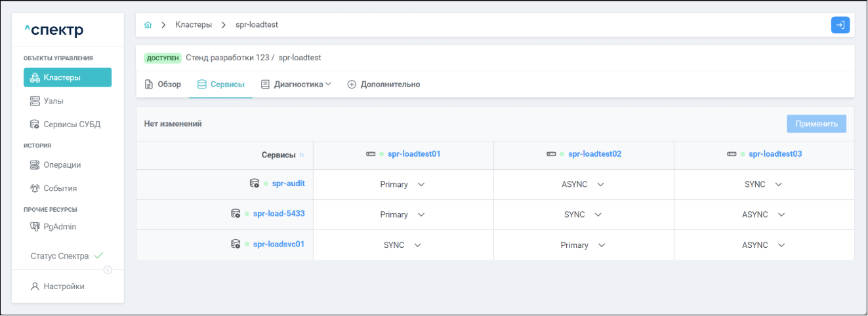The image size is (868, 316).
Task: Click Кластеры in the breadcrumb
Action: (x=194, y=25)
